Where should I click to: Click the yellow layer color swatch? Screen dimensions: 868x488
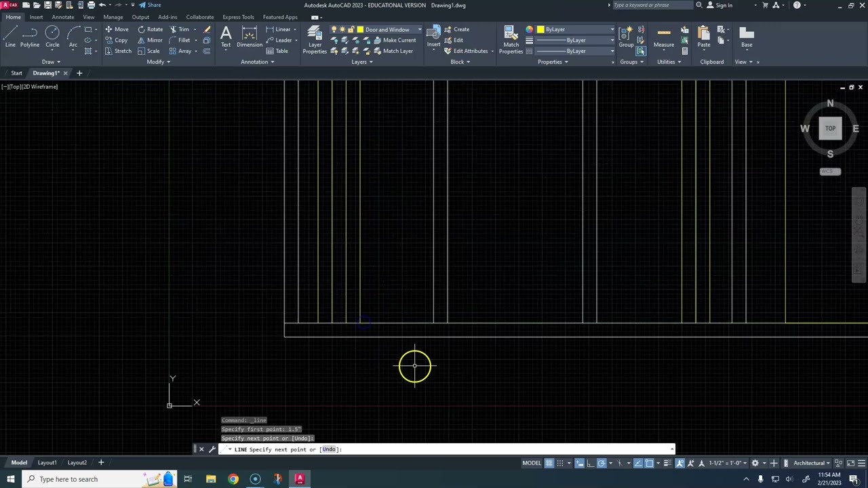pyautogui.click(x=360, y=29)
